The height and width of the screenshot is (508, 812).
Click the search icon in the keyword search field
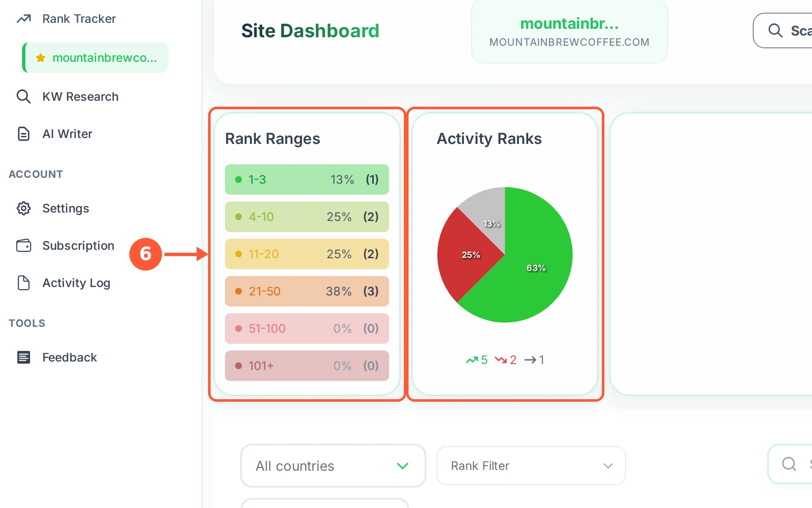tap(789, 464)
